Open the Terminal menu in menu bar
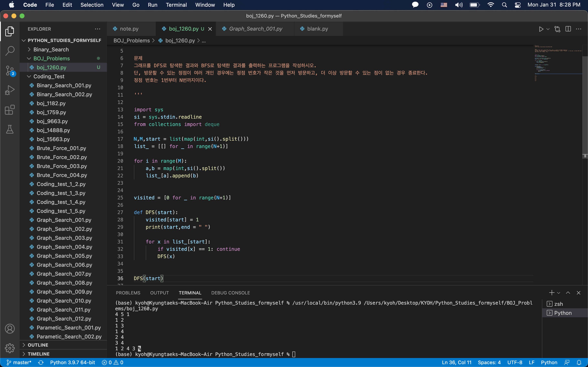 (176, 5)
